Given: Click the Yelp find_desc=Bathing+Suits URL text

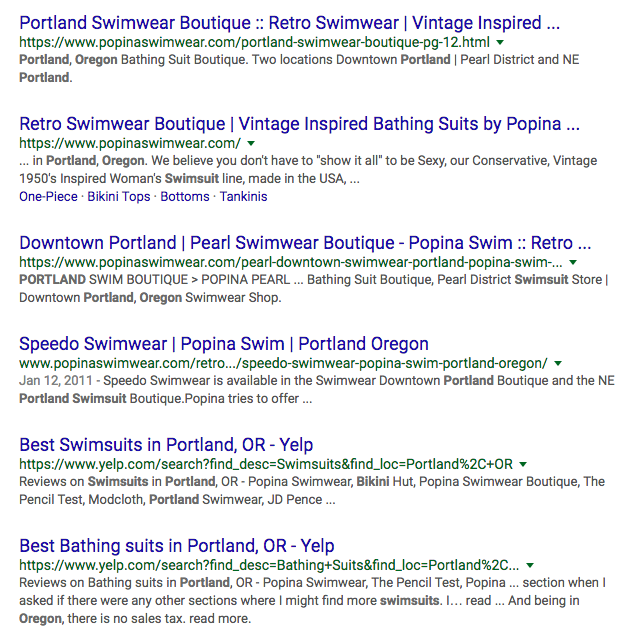Looking at the screenshot, I should [269, 565].
